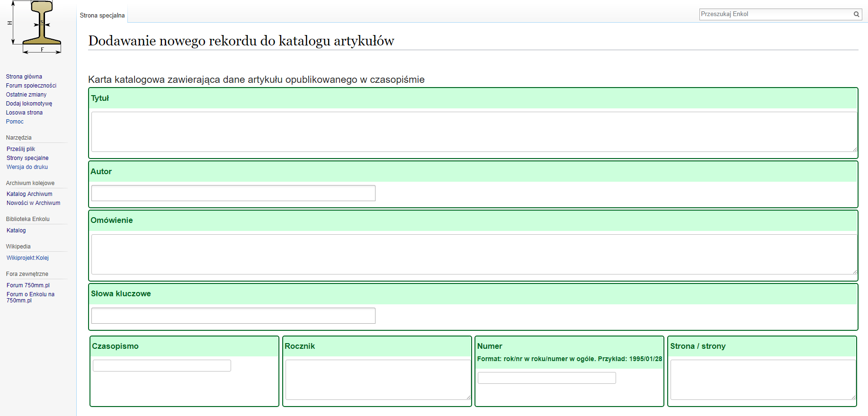Viewport: 868px width, 416px height.
Task: Open Dodaj lokomotywę link
Action: click(x=29, y=104)
